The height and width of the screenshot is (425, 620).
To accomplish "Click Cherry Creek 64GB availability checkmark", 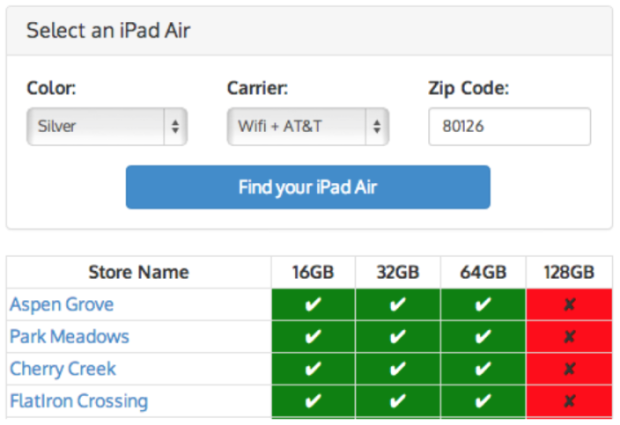I will pos(483,369).
